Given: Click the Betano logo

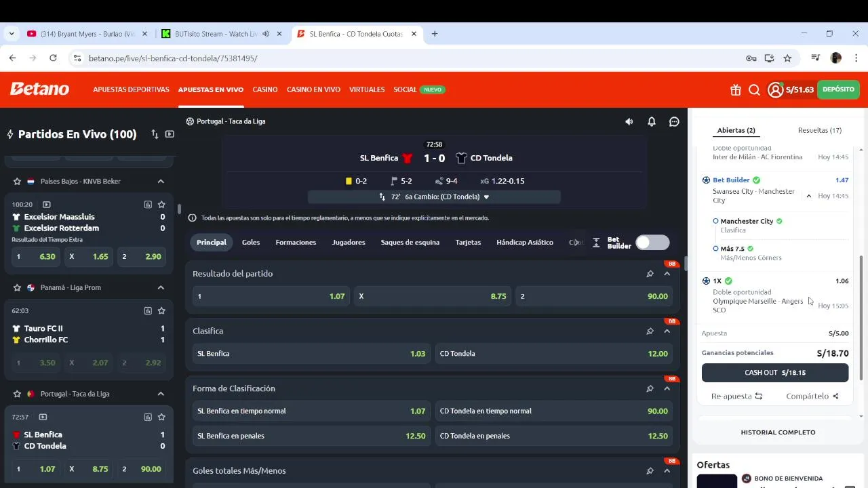Looking at the screenshot, I should (39, 89).
